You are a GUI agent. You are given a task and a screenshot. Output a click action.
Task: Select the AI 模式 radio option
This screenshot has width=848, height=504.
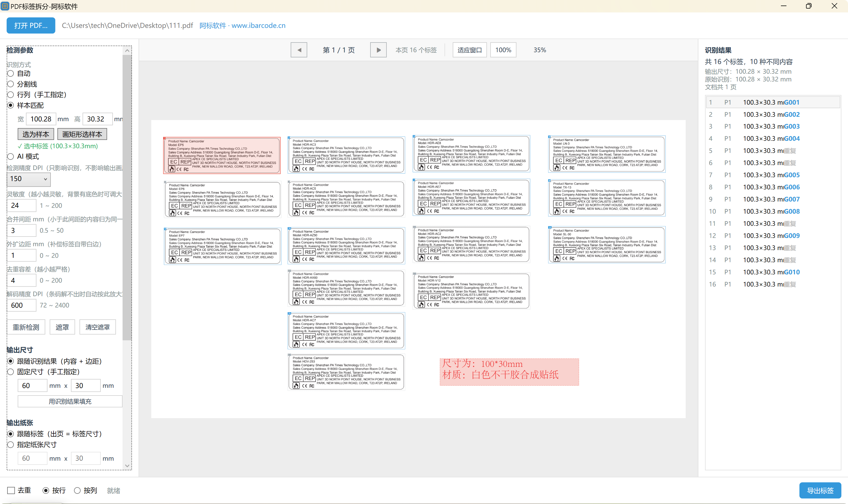point(10,156)
